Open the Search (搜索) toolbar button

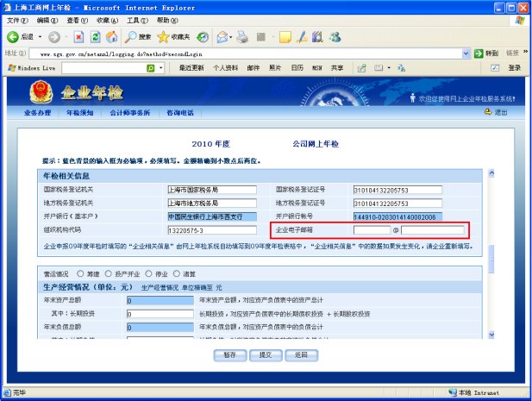click(138, 37)
